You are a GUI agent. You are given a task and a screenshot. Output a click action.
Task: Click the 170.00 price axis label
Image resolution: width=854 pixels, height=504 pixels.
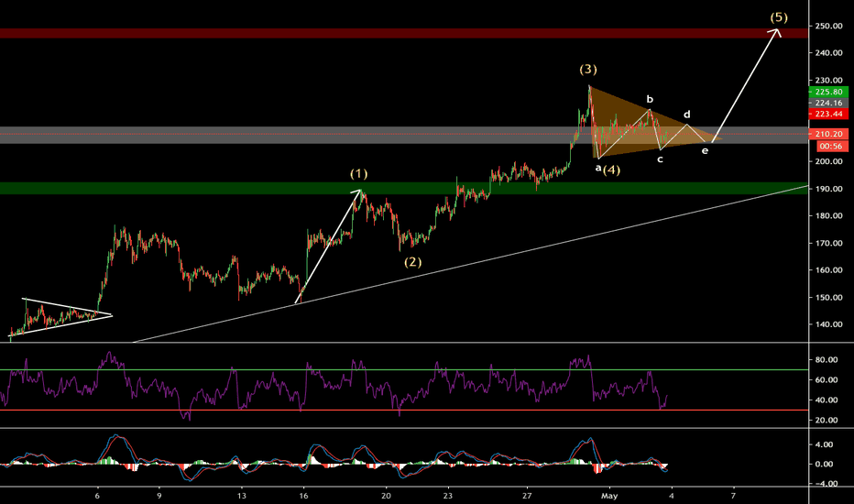[x=829, y=243]
